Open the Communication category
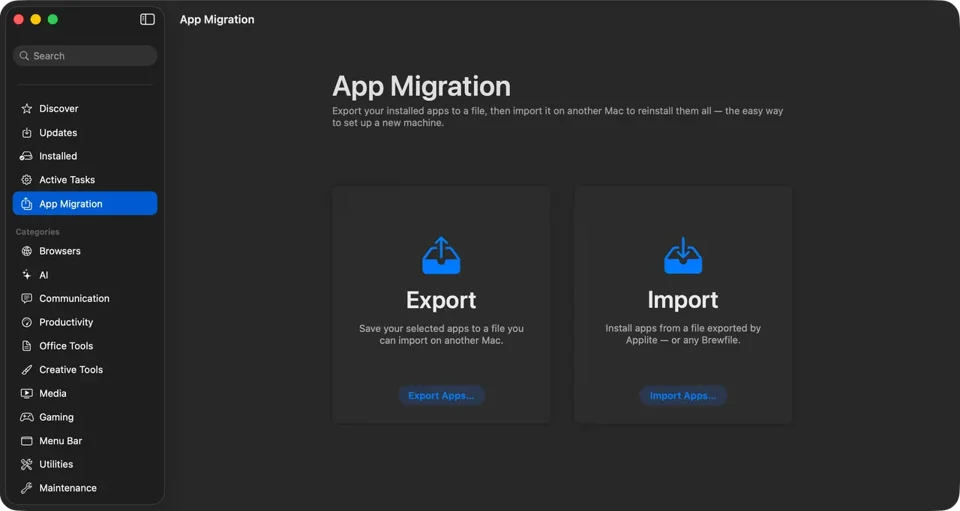960x511 pixels. click(85, 299)
